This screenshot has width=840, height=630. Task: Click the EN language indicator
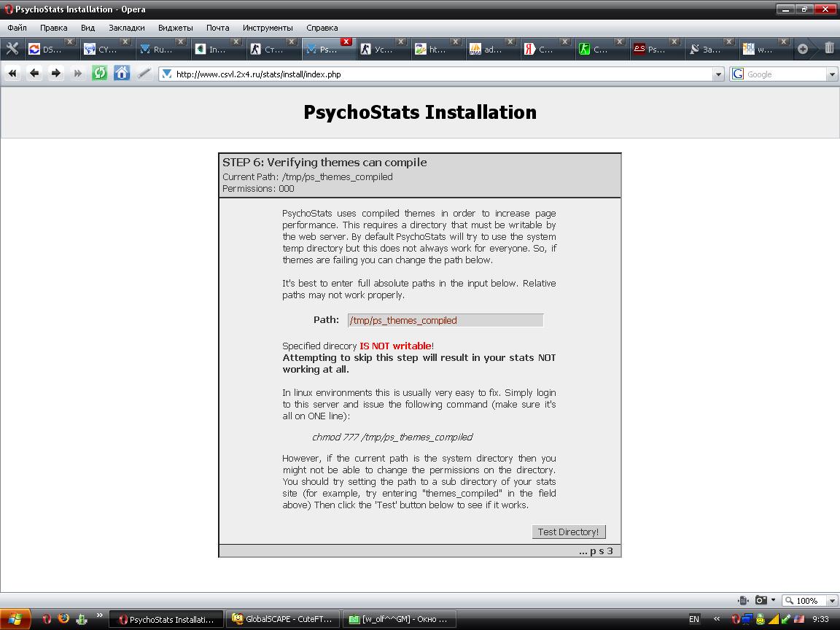coord(693,619)
